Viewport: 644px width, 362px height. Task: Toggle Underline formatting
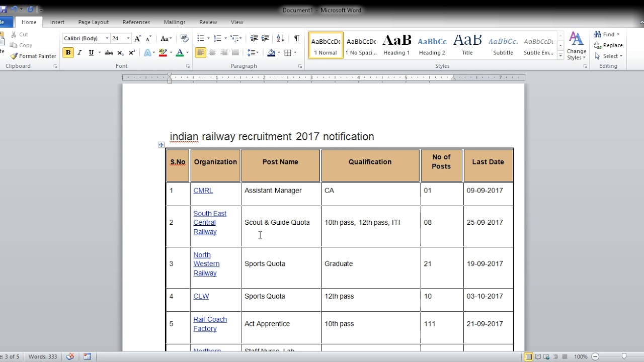point(91,53)
